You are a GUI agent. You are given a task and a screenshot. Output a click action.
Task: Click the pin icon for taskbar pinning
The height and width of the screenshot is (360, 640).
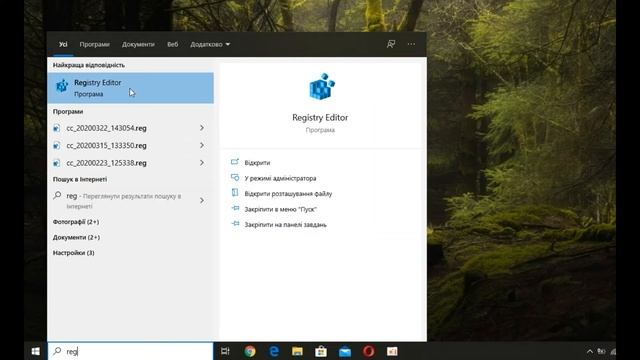click(x=235, y=224)
